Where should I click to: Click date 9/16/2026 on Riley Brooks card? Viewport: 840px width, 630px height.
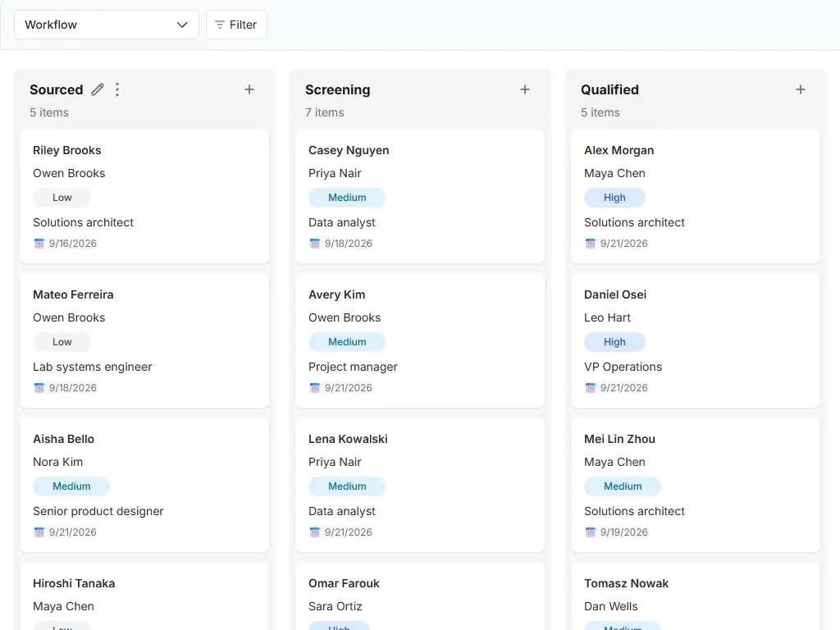(x=73, y=243)
